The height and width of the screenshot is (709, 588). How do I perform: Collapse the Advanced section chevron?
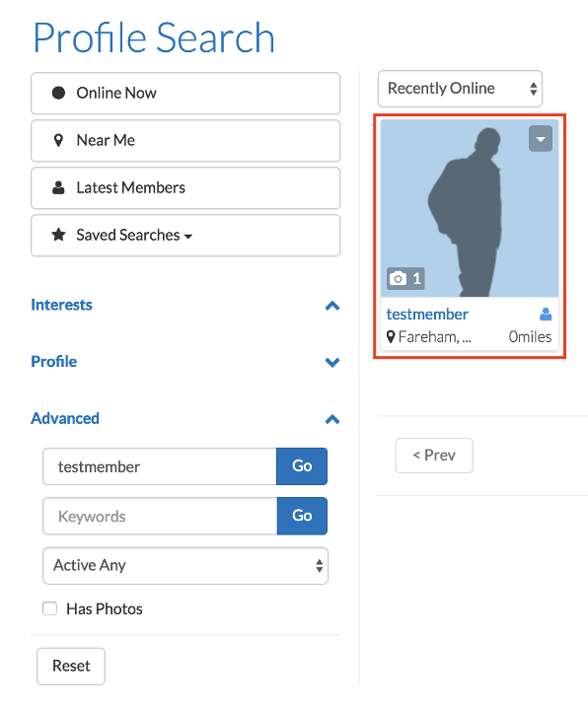pos(332,419)
